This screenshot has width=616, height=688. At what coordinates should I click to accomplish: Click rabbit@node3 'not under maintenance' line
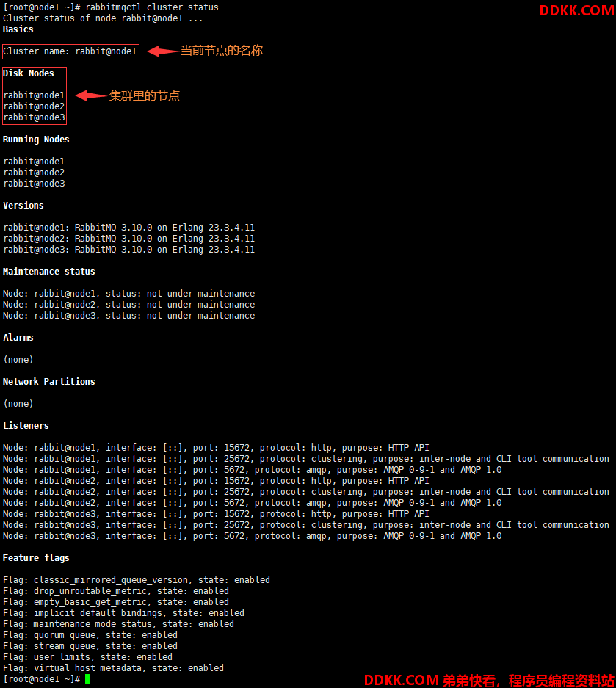coord(129,316)
